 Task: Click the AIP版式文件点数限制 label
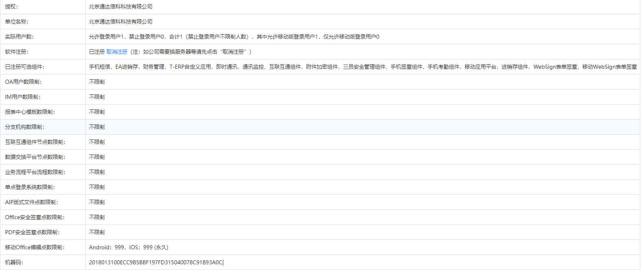(32, 202)
